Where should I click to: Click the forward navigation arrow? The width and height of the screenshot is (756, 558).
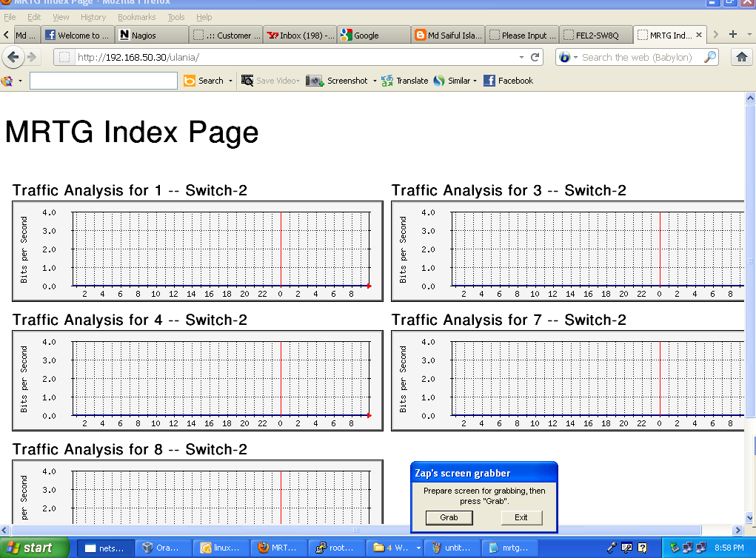pos(32,57)
